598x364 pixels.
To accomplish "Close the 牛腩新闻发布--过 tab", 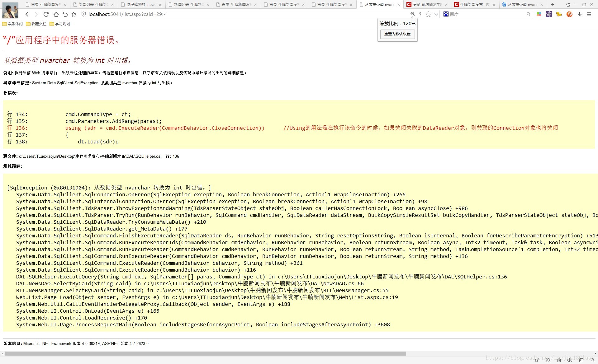I will [x=494, y=5].
